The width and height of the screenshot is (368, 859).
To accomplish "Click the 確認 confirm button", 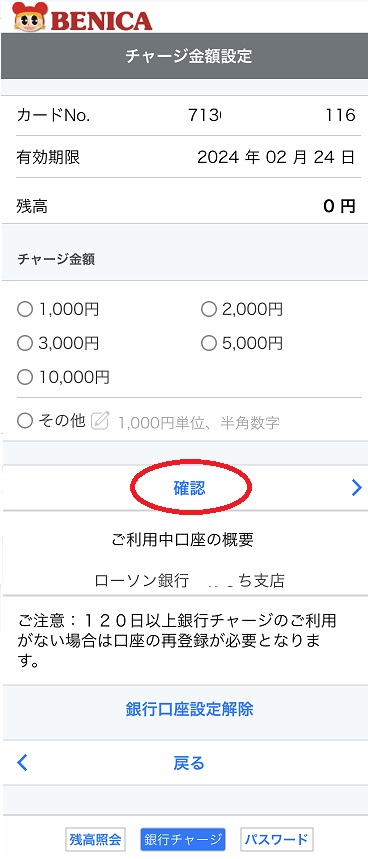I will click(189, 488).
